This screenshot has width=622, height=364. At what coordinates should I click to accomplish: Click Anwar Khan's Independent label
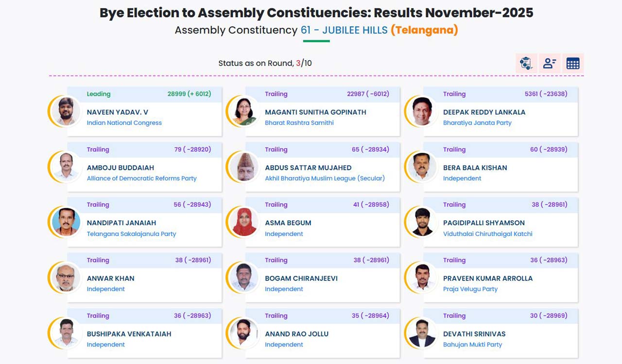(x=106, y=289)
